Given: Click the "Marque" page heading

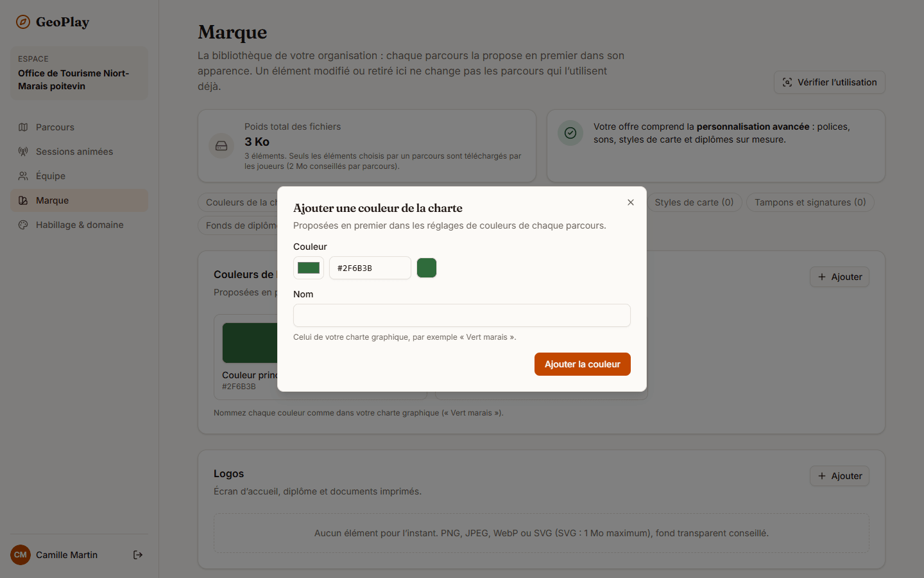Looking at the screenshot, I should point(232,32).
